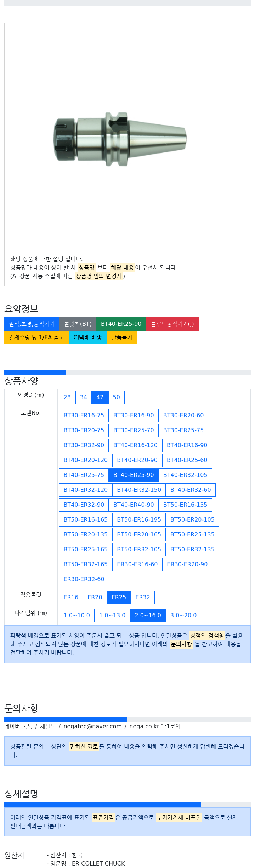Select model BT40-ER25-90
Viewport: 255px width, 868px height.
point(134,475)
